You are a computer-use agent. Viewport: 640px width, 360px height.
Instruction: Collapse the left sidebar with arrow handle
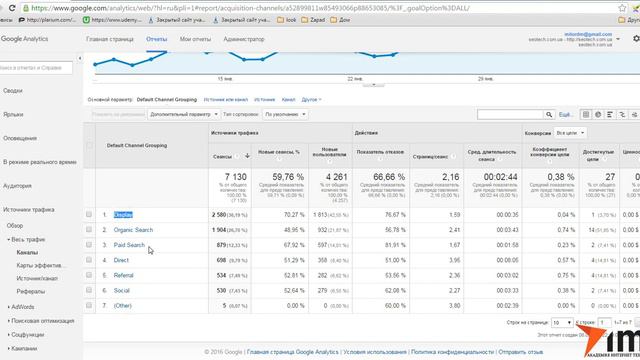(x=80, y=58)
